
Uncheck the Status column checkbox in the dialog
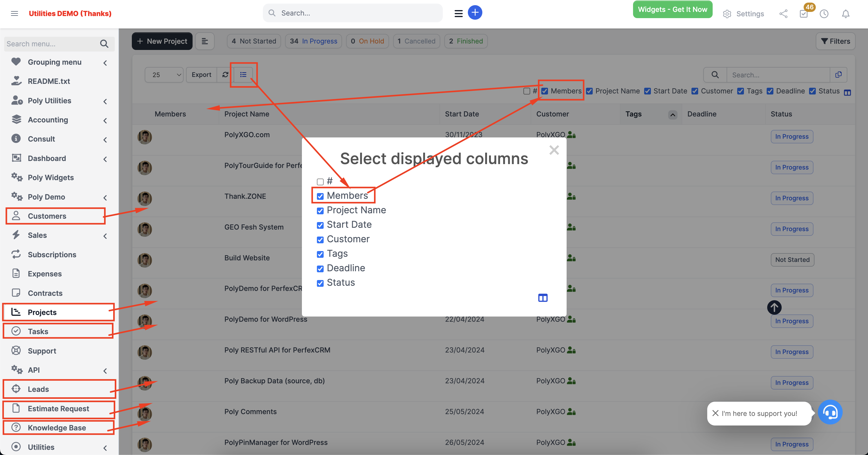(x=320, y=283)
